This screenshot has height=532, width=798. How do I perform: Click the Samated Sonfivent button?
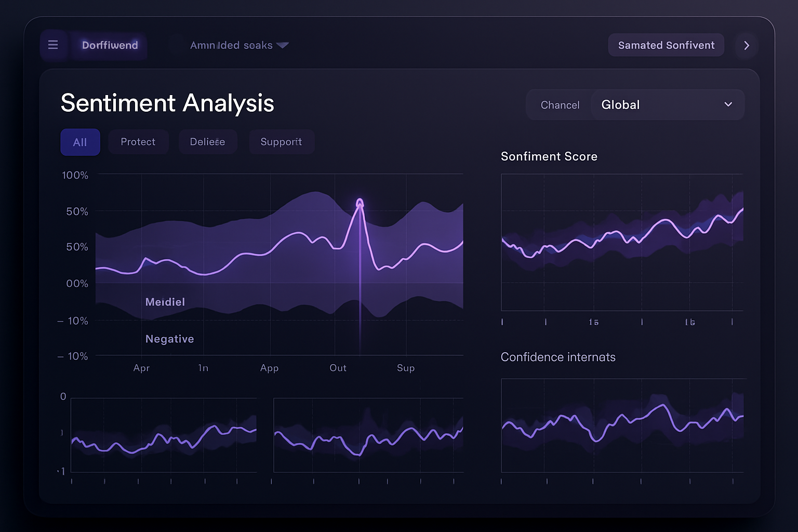(666, 45)
